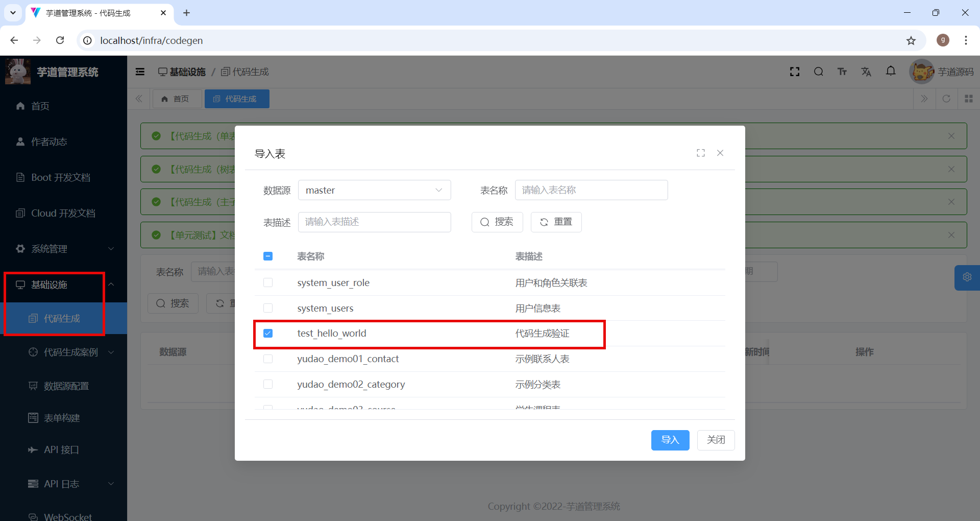
Task: Check the yudao_demo02_category row checkbox
Action: click(268, 384)
